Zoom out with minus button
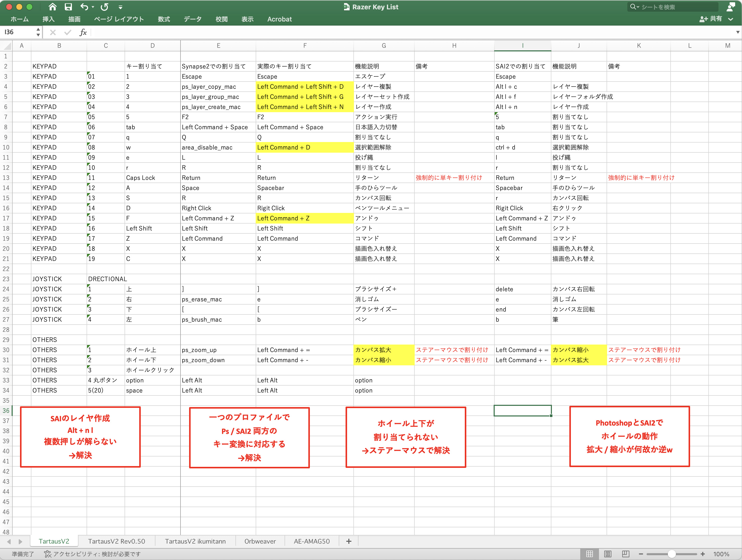 click(641, 554)
